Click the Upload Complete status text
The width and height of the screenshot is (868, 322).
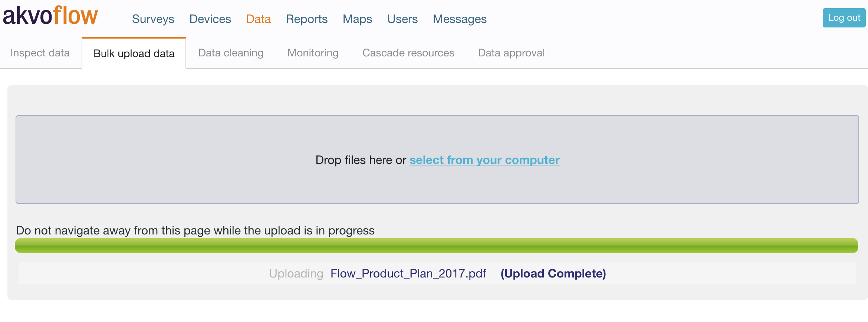(553, 273)
